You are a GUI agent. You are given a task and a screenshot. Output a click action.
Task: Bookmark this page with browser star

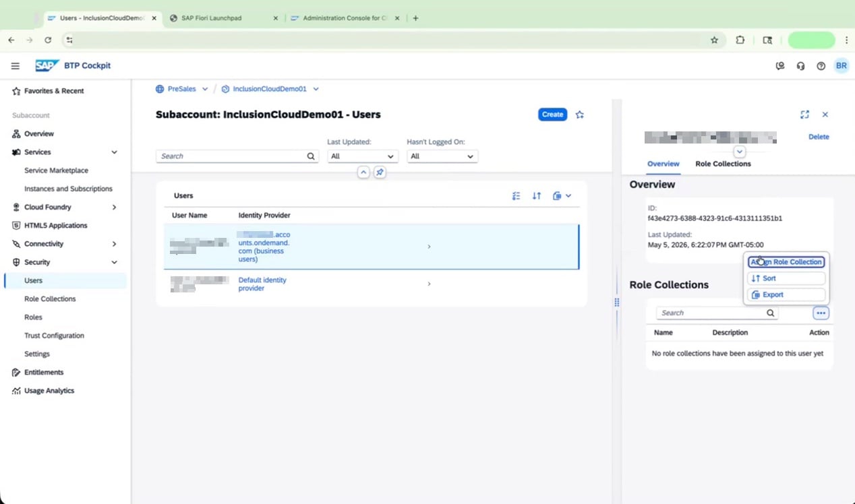tap(714, 40)
